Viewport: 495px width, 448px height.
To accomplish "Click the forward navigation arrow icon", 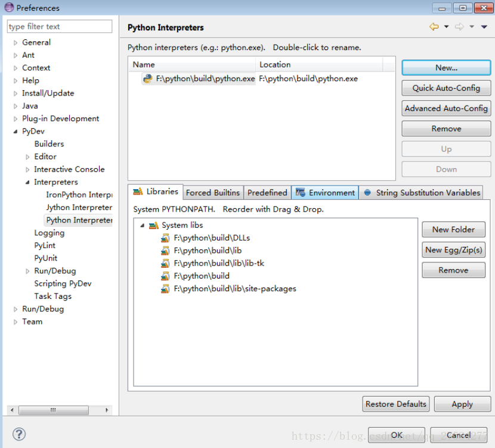I will pos(459,27).
